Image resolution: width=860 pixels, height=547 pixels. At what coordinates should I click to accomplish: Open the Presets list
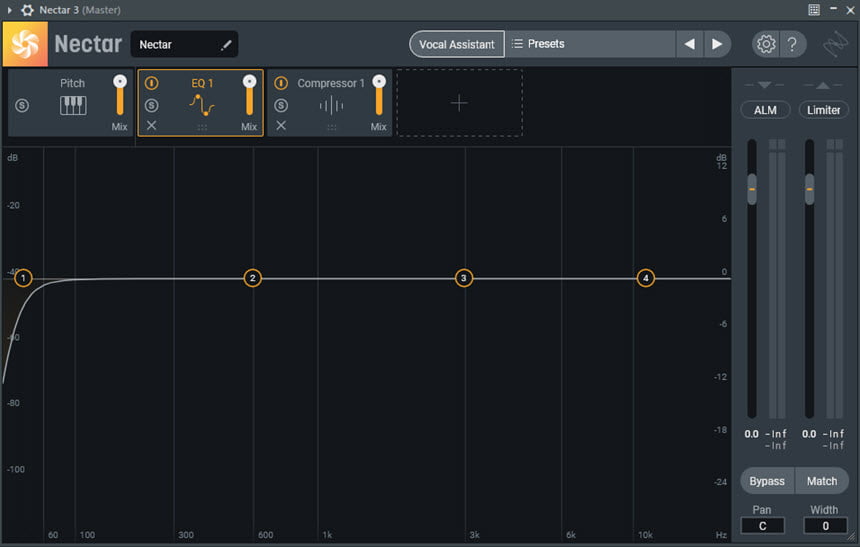pyautogui.click(x=590, y=44)
